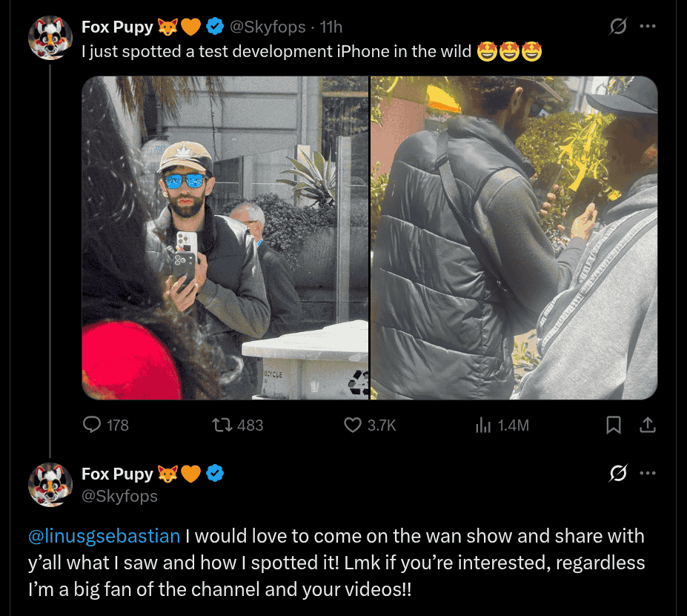The width and height of the screenshot is (687, 616).
Task: Bookmark the test iPhone tweet
Action: coord(614,425)
